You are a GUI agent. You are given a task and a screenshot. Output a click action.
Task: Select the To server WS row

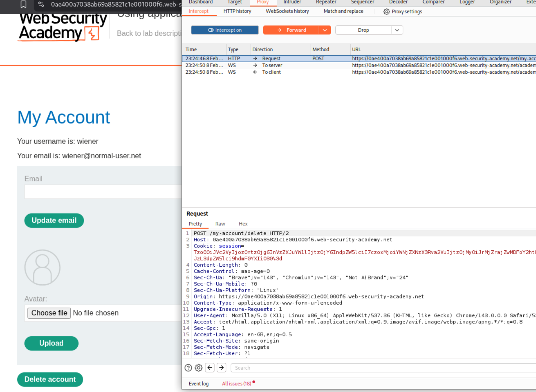coord(272,65)
